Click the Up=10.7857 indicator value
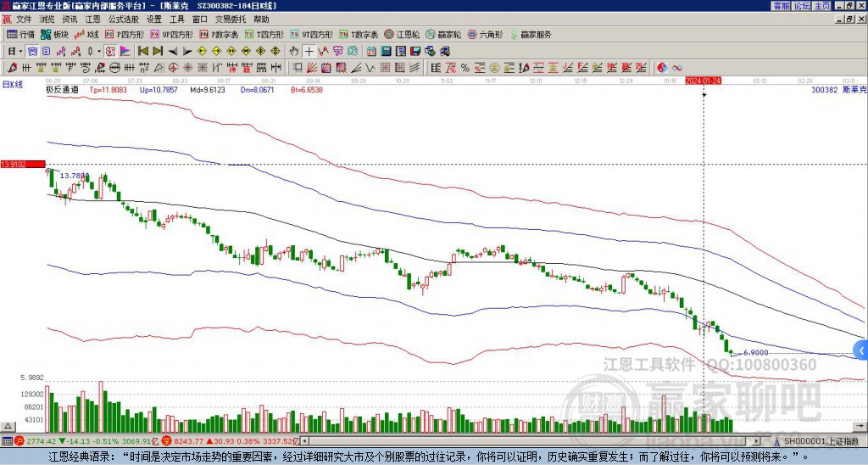Image resolution: width=868 pixels, height=465 pixels. [159, 89]
